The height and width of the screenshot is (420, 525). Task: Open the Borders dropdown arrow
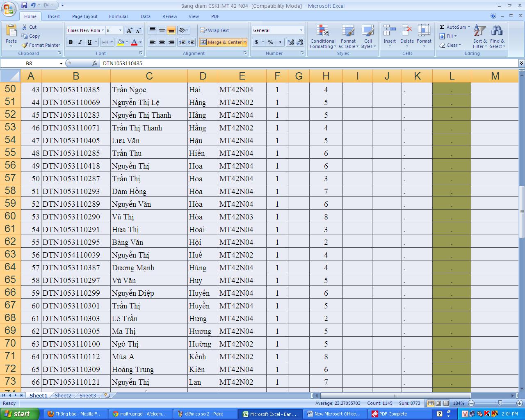pos(112,42)
